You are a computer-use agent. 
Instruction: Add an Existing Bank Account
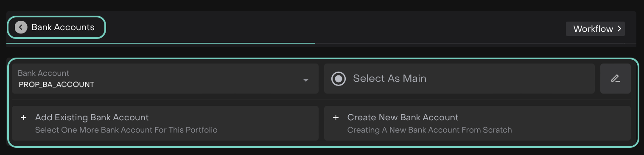(x=165, y=123)
